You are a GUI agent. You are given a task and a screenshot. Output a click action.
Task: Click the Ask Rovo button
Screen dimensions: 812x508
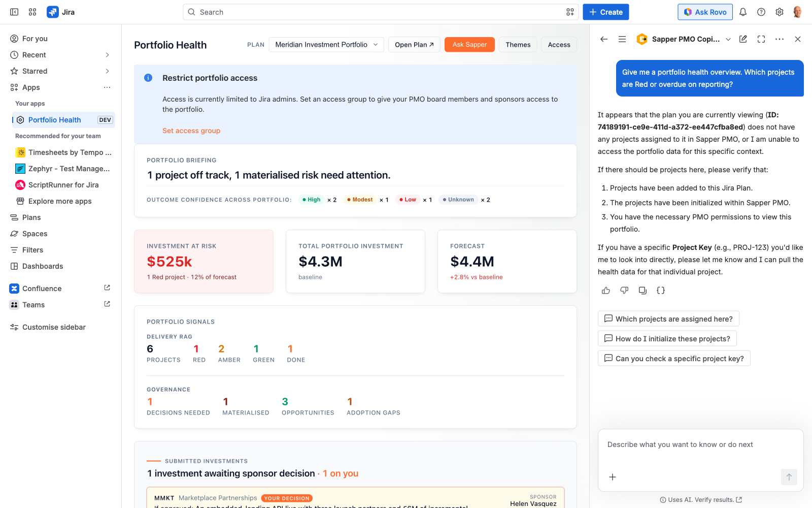tap(705, 12)
